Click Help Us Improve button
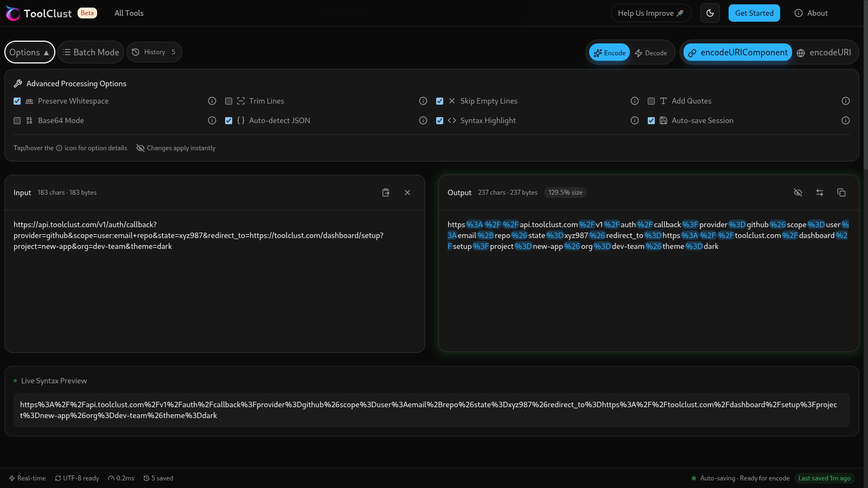 coord(651,13)
